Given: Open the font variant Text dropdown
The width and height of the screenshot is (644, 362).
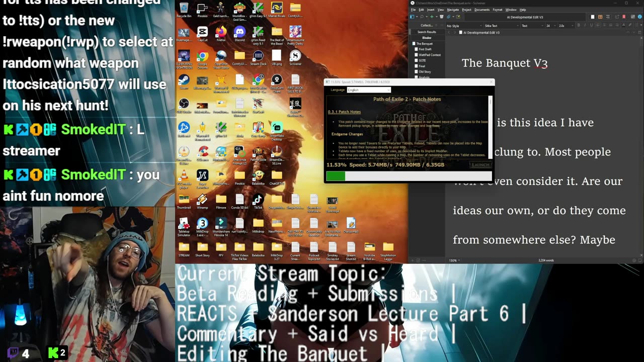Looking at the screenshot, I should pos(532,26).
